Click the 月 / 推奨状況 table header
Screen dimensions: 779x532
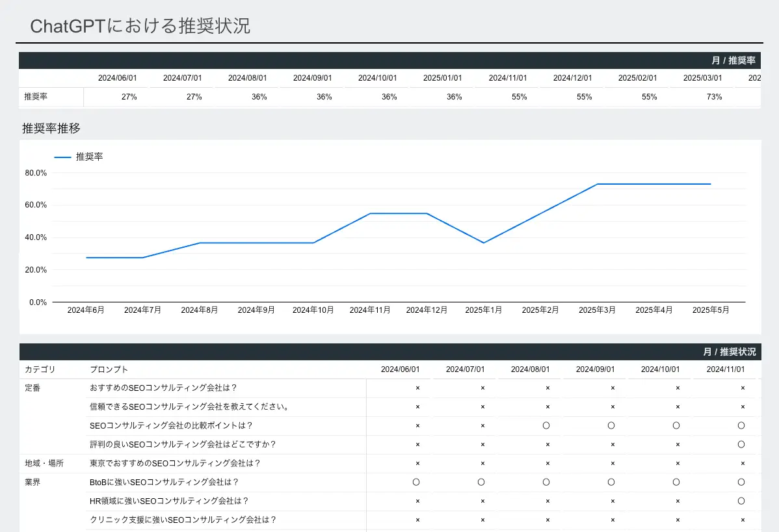(x=730, y=352)
